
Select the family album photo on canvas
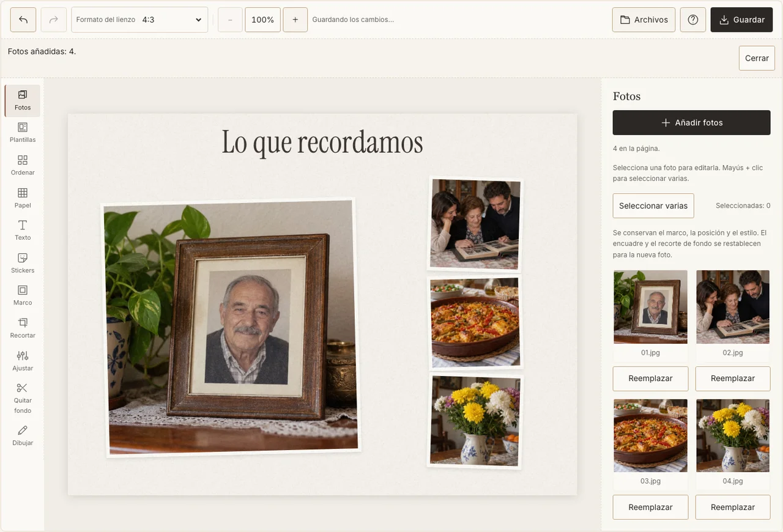475,224
